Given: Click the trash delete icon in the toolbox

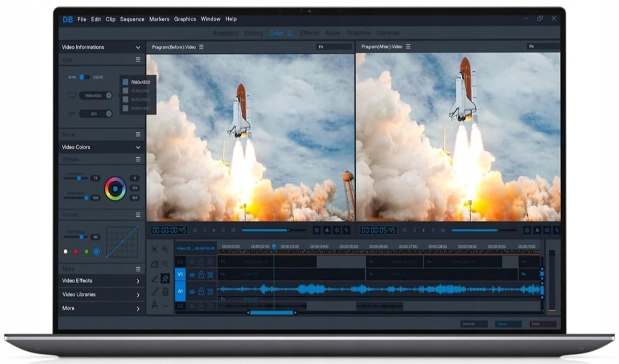Looking at the screenshot, I should (165, 292).
